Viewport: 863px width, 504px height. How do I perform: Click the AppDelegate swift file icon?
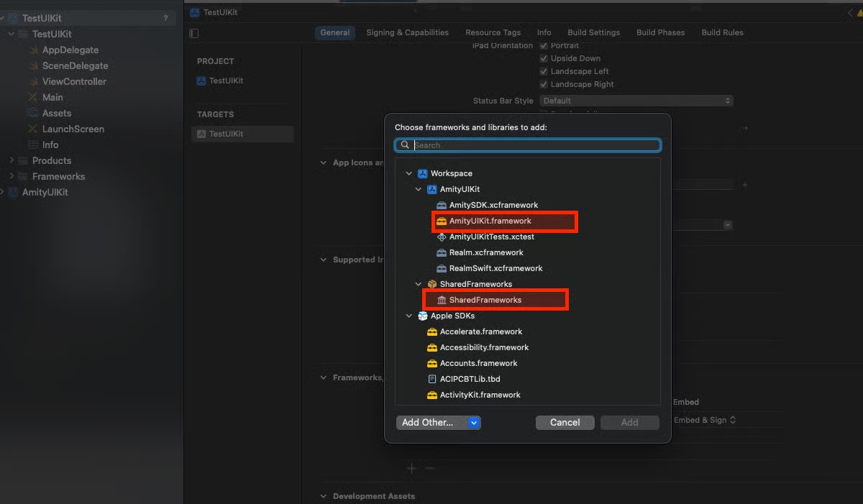pyautogui.click(x=34, y=50)
